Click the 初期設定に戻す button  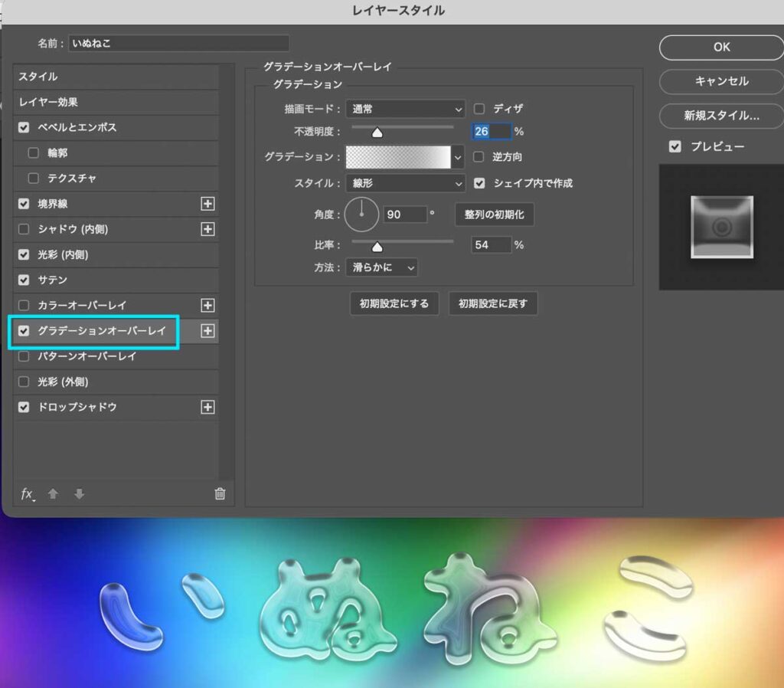click(493, 303)
